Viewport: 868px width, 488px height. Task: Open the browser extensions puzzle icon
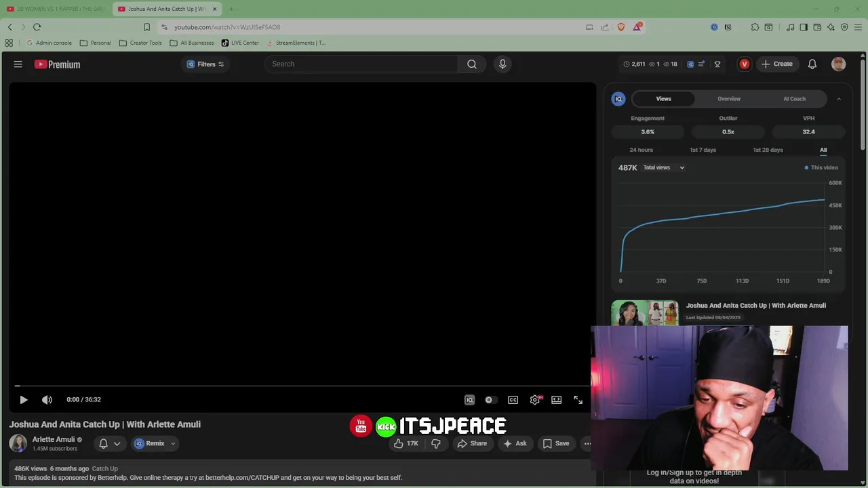(x=755, y=27)
